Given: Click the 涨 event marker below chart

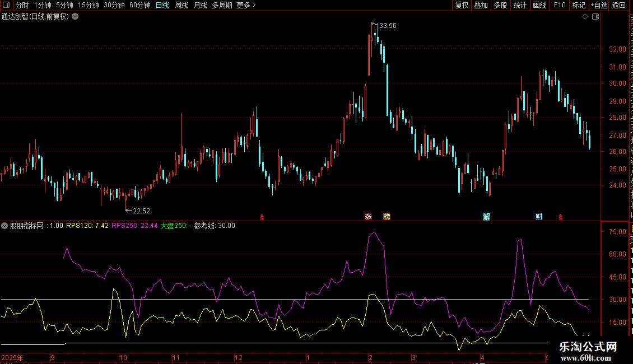Looking at the screenshot, I should coord(368,217).
